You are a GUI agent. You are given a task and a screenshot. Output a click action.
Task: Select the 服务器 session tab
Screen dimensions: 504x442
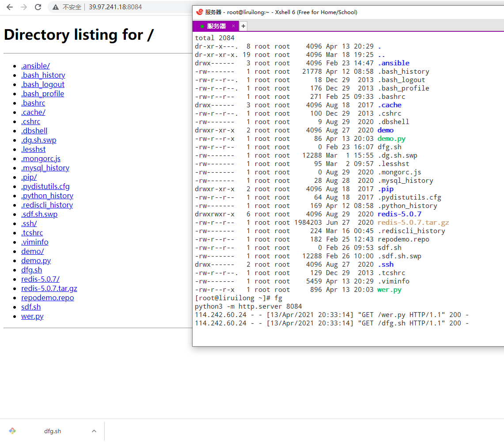click(216, 26)
